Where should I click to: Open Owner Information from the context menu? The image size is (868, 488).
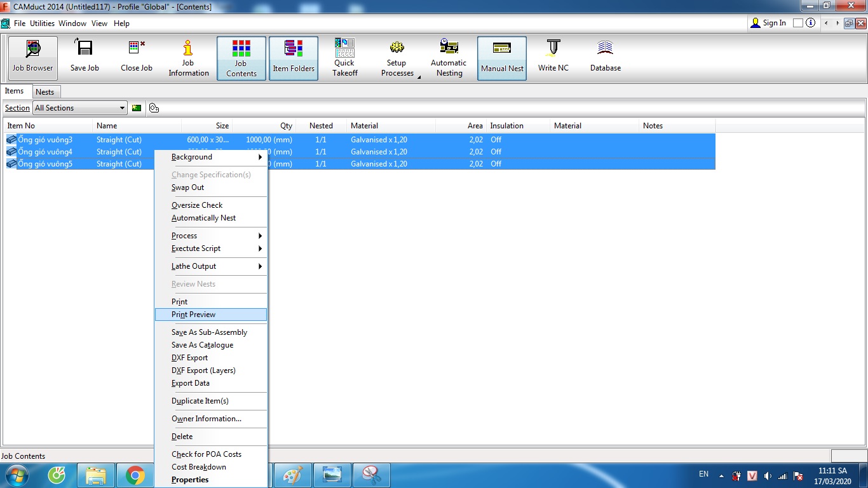tap(211, 419)
